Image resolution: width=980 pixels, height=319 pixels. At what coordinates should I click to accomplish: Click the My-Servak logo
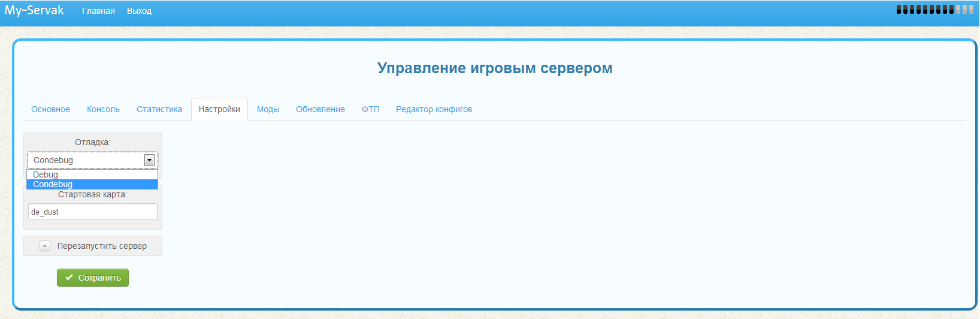coord(34,10)
